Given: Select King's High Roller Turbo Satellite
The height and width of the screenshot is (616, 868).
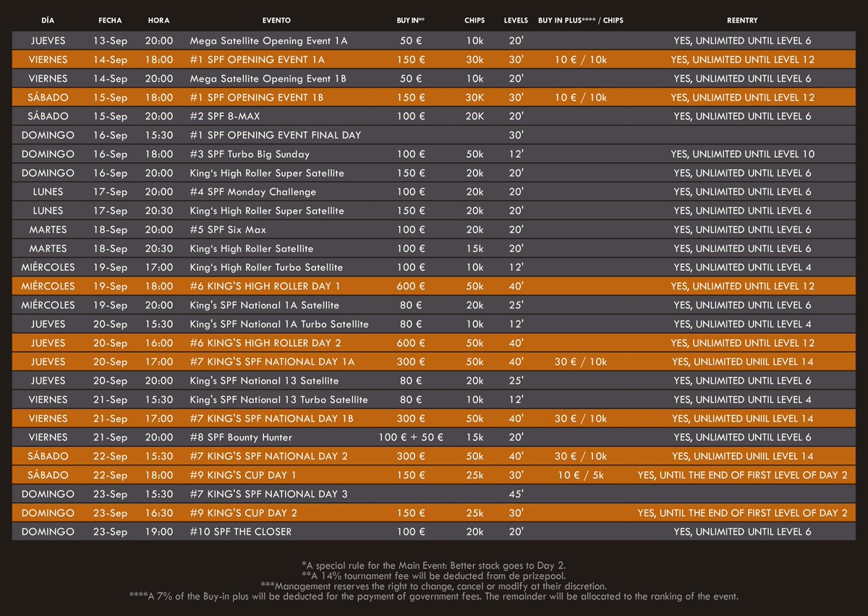Looking at the screenshot, I should click(266, 267).
